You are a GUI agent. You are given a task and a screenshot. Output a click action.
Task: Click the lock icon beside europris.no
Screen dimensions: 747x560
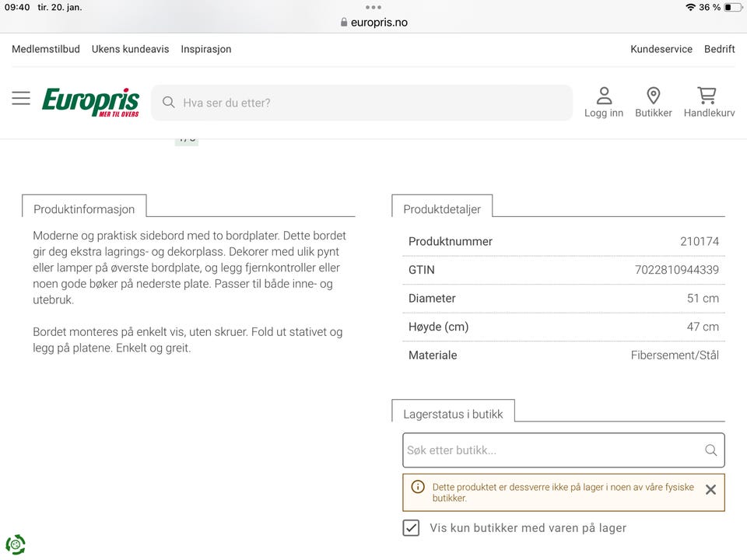(344, 22)
